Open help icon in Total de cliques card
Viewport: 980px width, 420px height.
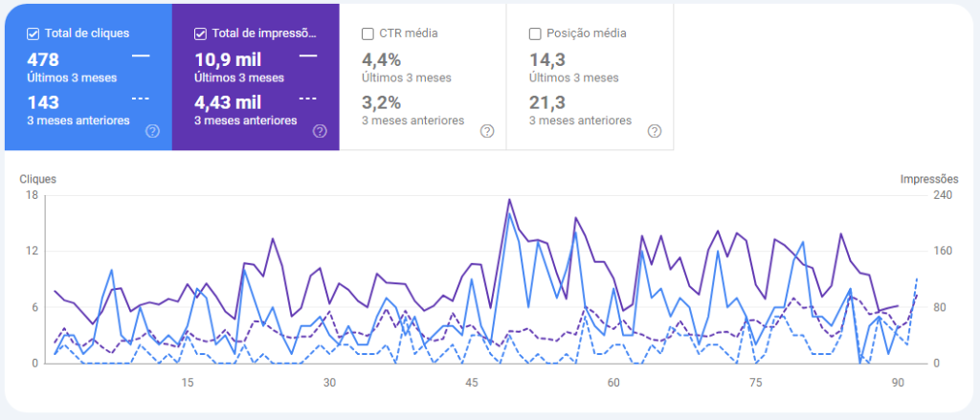tap(152, 131)
